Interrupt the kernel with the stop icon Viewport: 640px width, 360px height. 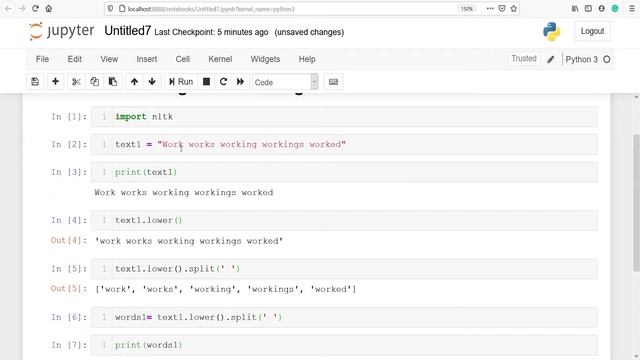pyautogui.click(x=207, y=82)
